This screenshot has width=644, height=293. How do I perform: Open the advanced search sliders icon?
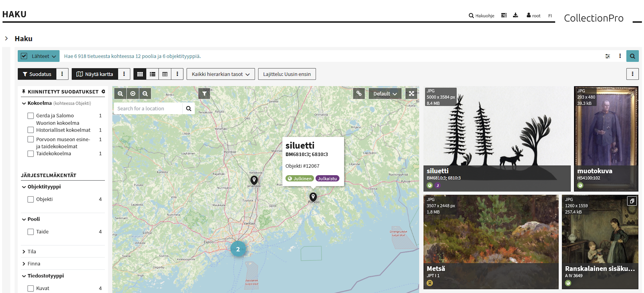click(x=607, y=56)
